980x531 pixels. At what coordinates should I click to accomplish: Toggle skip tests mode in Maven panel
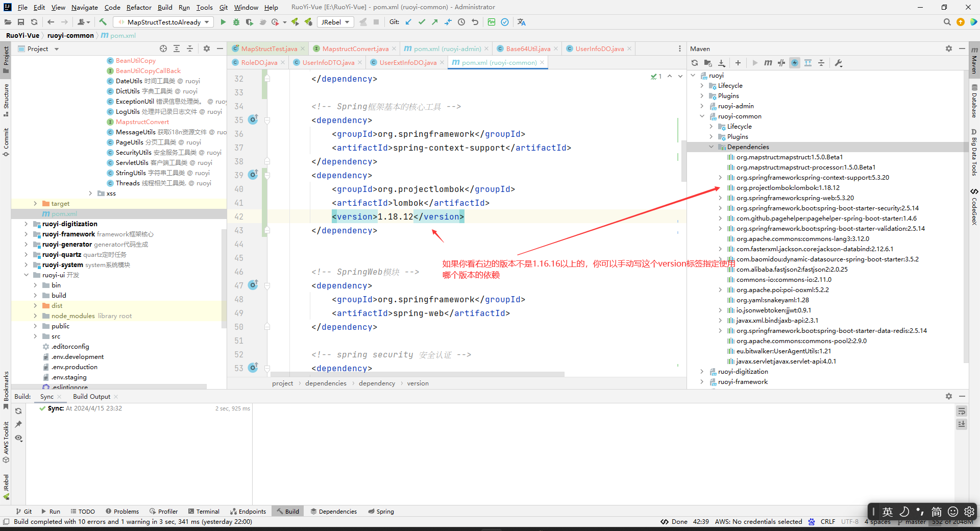[781, 63]
